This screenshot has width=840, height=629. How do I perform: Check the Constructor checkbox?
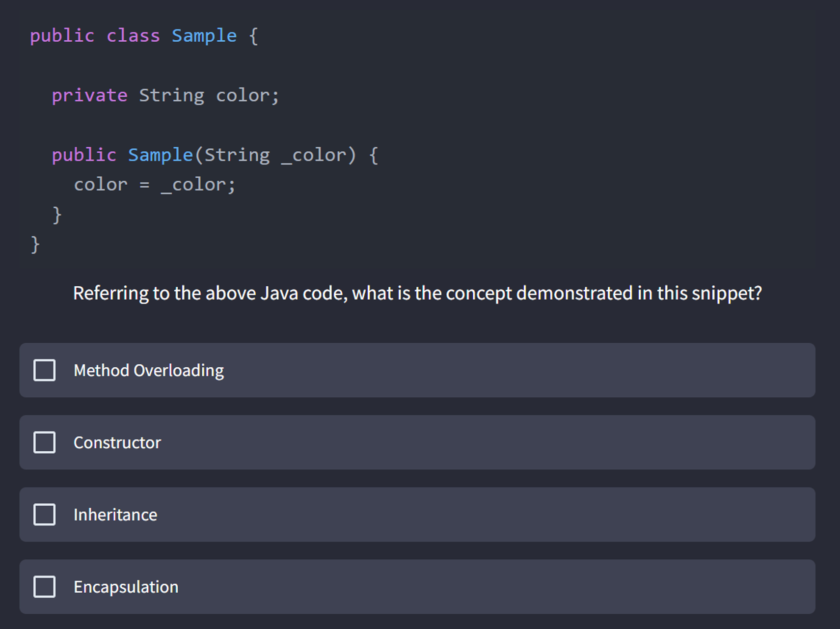tap(44, 442)
